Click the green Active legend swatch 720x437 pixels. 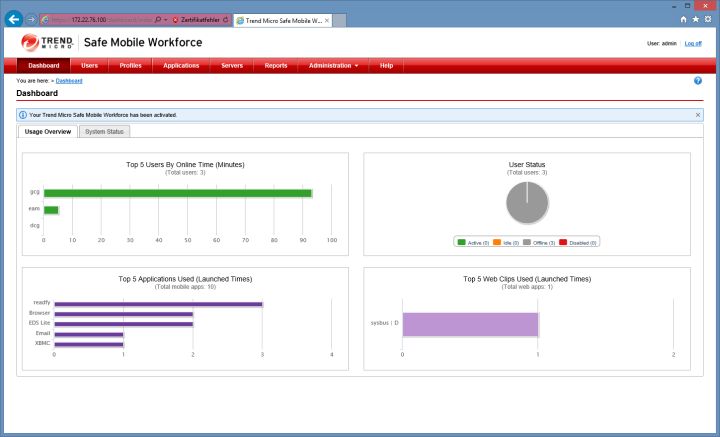[462, 242]
